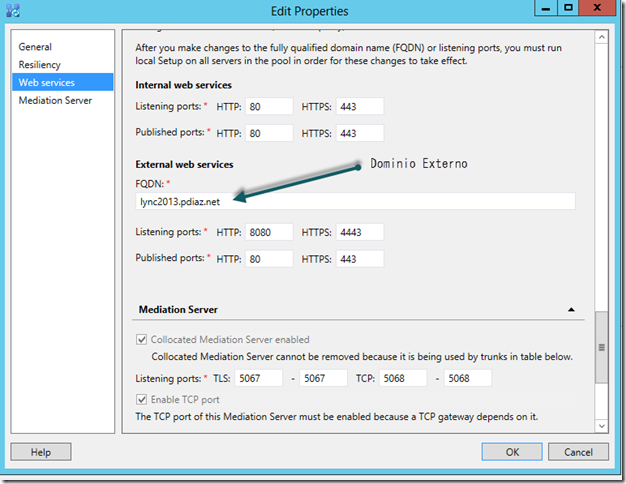The image size is (626, 484).
Task: Select General in the left pane
Action: 35,47
